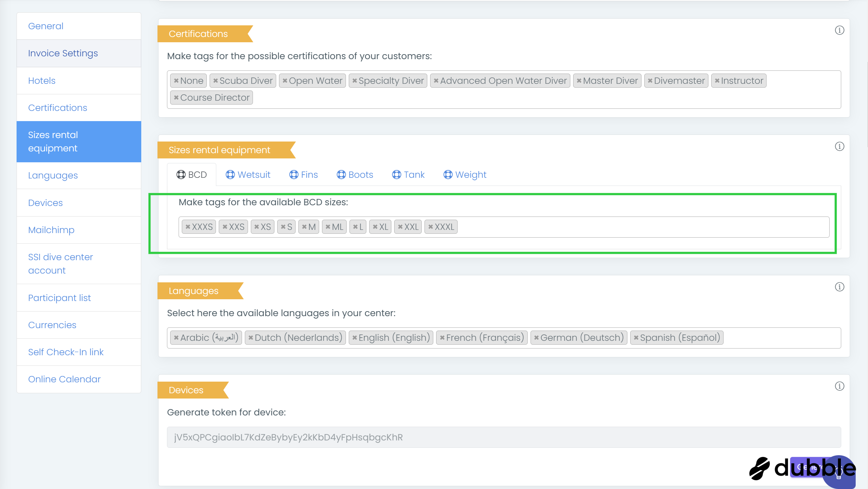Screen dimensions: 868x489
Task: Remove the XXXL size tag
Action: tap(430, 227)
